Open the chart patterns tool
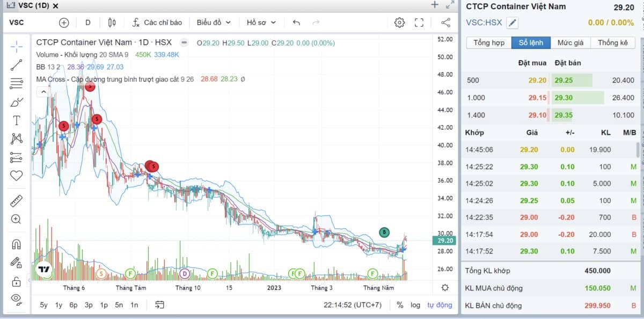 click(16, 139)
